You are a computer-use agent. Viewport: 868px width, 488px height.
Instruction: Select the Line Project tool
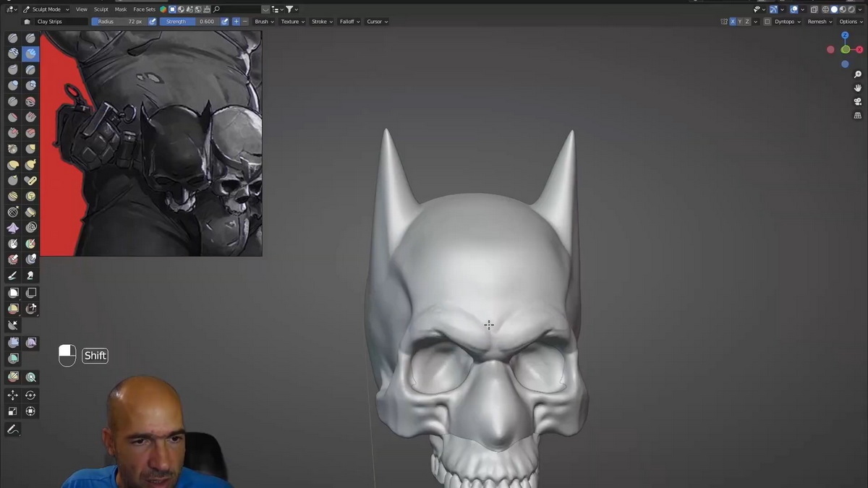(13, 325)
